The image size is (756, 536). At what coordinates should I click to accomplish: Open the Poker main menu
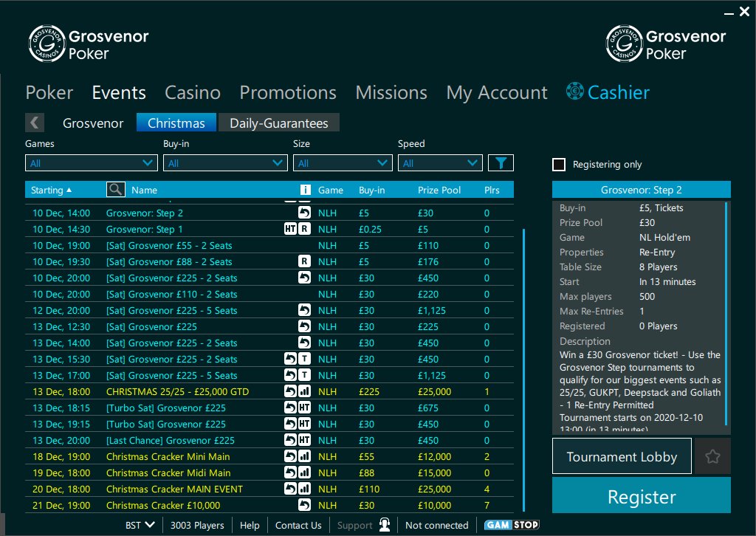point(49,92)
